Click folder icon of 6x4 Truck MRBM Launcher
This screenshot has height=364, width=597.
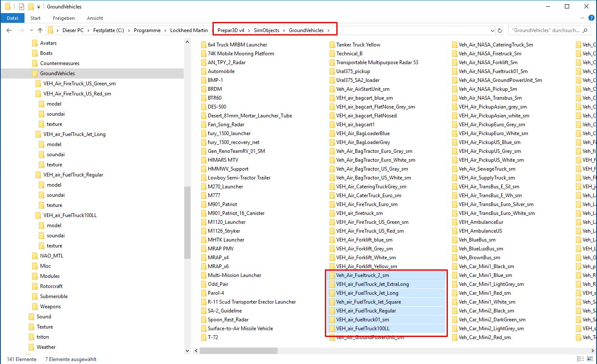pyautogui.click(x=204, y=45)
